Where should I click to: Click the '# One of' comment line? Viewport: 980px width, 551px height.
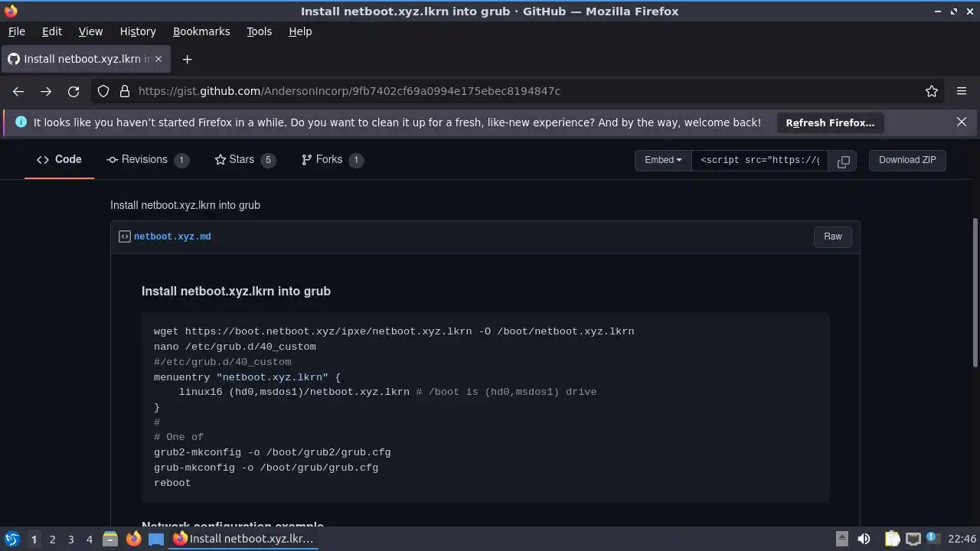[x=178, y=437]
